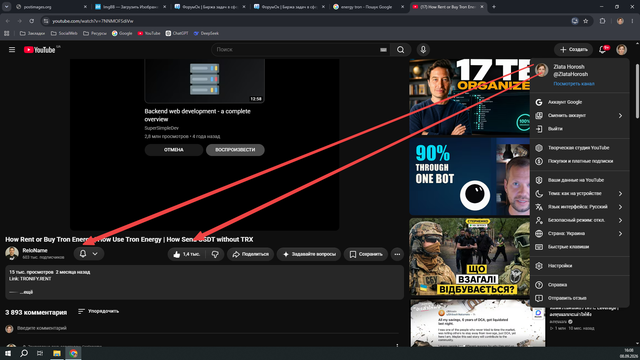Click the Создать button in header
This screenshot has width=640, height=360.
(573, 49)
